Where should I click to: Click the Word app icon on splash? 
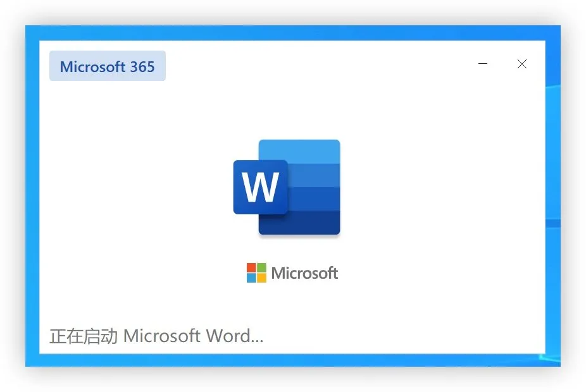pos(287,187)
